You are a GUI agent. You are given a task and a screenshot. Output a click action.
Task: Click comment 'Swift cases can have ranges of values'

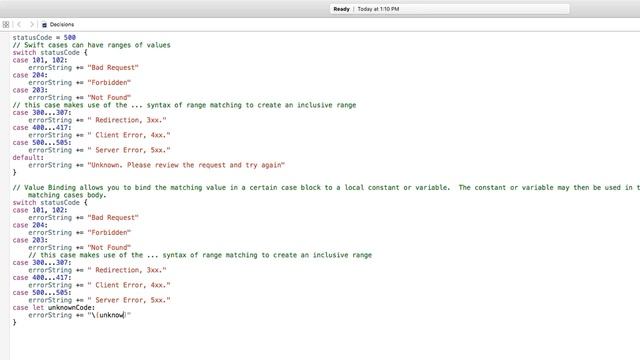coord(91,45)
